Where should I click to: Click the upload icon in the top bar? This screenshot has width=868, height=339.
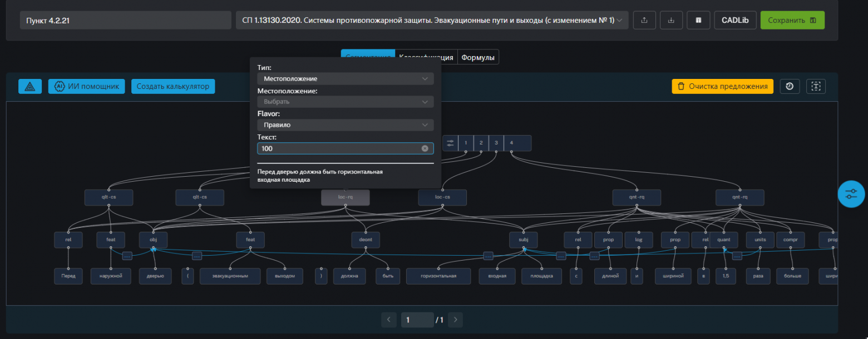tap(644, 20)
